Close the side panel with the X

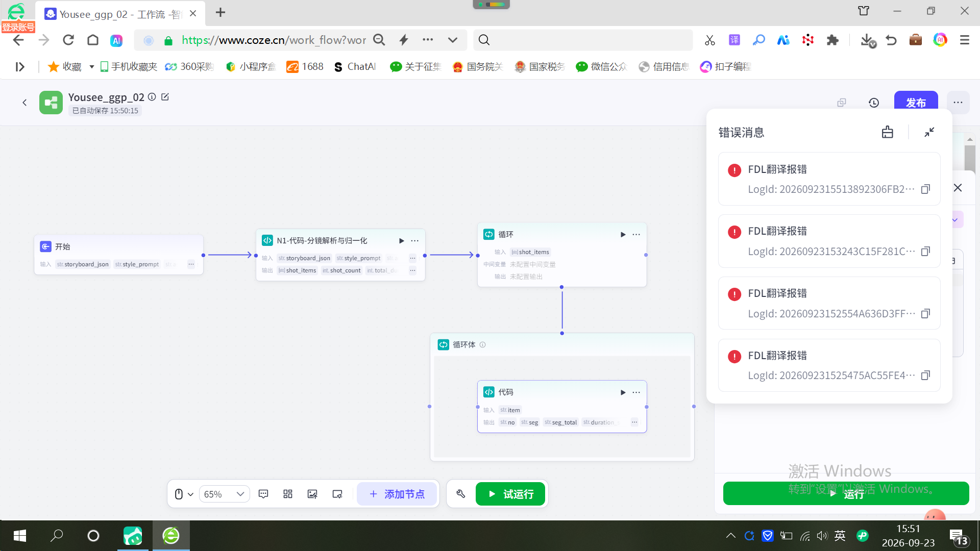point(958,188)
